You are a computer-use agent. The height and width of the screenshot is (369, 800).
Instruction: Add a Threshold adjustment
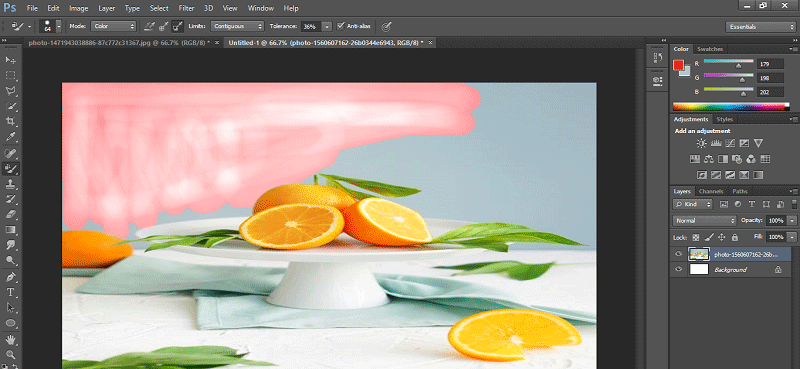tap(730, 175)
